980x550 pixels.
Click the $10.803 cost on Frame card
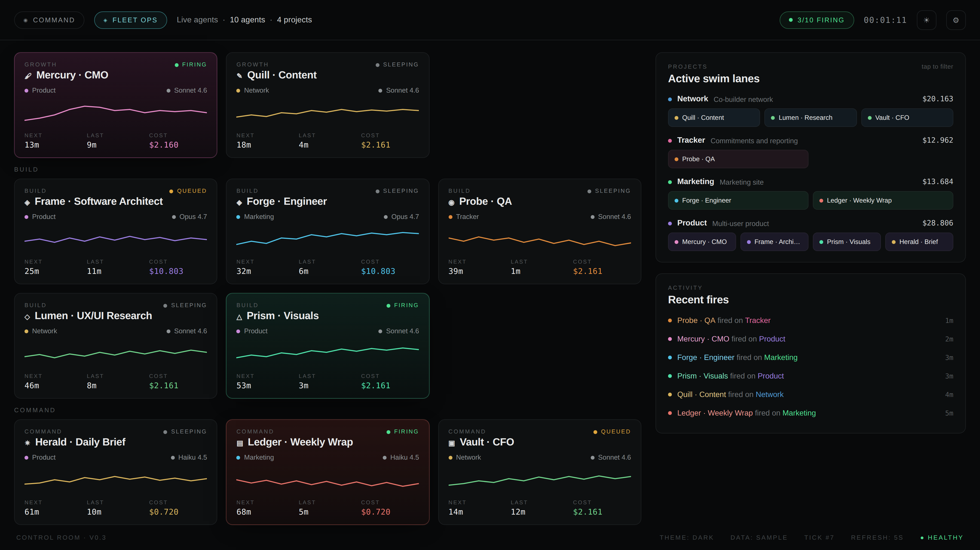(x=166, y=271)
